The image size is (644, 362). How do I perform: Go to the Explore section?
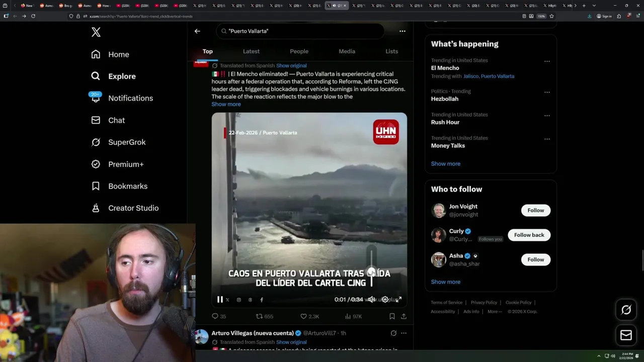click(x=113, y=76)
